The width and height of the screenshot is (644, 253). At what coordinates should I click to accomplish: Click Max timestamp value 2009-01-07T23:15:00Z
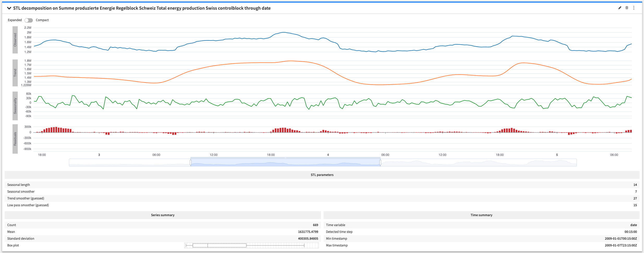[x=621, y=245]
